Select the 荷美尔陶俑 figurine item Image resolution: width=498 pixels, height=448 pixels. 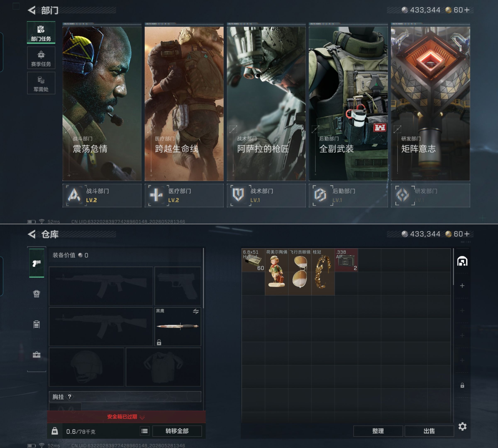click(277, 272)
